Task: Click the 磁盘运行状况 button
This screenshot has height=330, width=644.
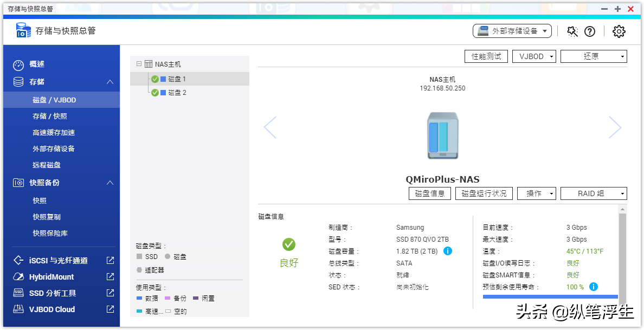Action: [x=484, y=193]
